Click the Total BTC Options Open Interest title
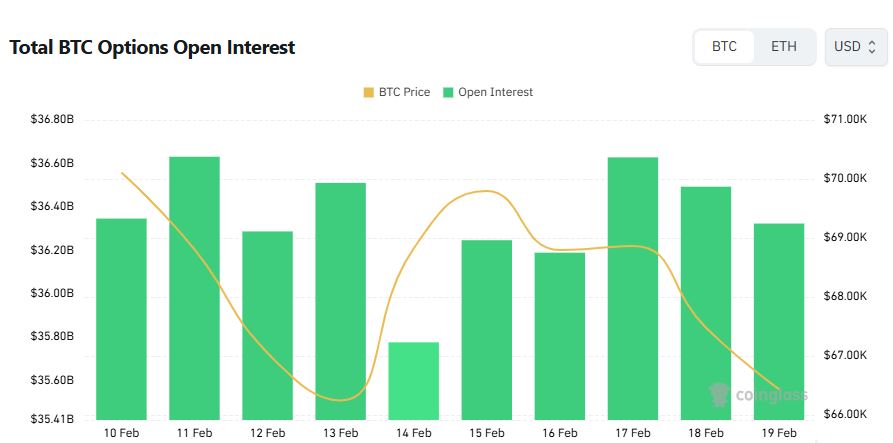 pos(152,47)
